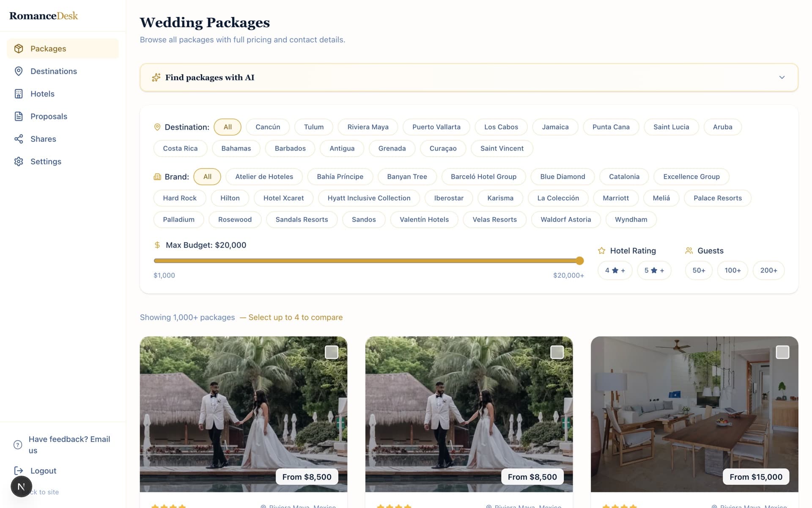Click the Brand filter hotel icon
Image resolution: width=812 pixels, height=508 pixels.
157,177
